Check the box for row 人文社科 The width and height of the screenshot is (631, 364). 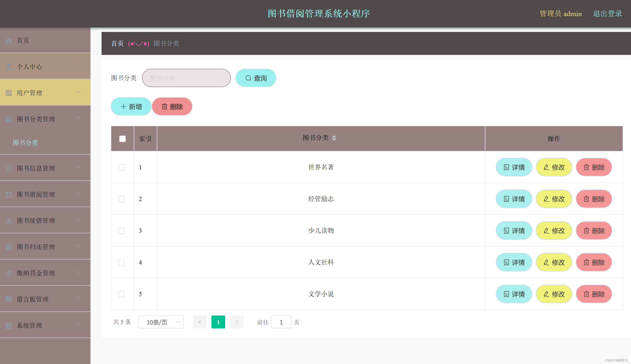[122, 262]
